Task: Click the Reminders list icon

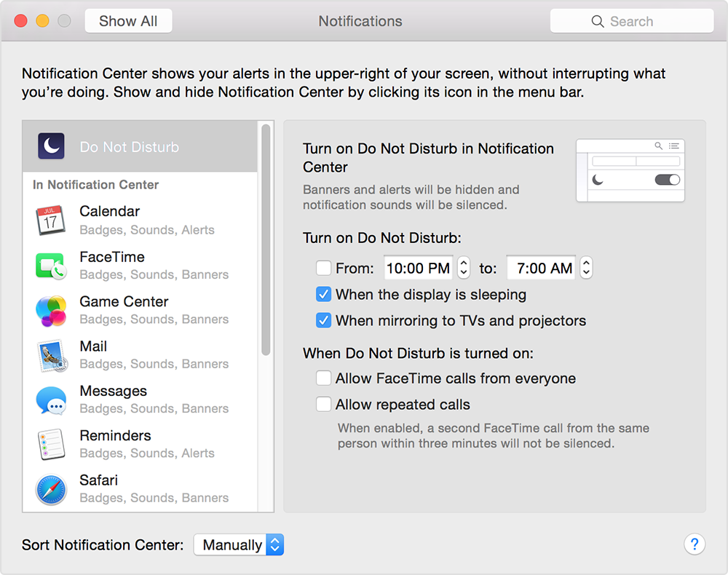Action: pyautogui.click(x=51, y=444)
